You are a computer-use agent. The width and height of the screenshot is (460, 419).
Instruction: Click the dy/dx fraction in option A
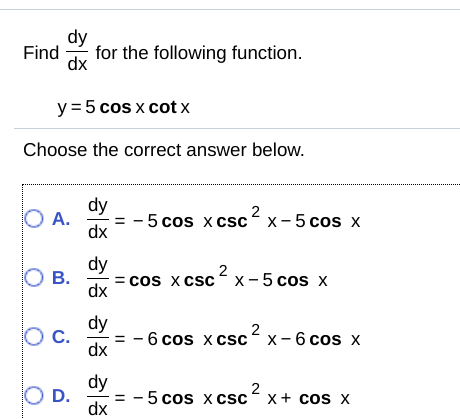98,219
